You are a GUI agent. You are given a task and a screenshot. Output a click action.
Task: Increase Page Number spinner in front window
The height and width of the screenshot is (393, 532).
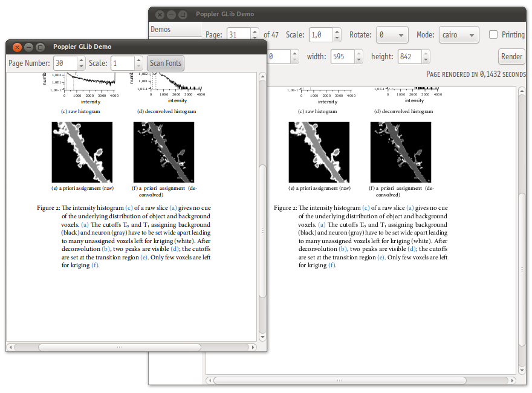pos(82,60)
